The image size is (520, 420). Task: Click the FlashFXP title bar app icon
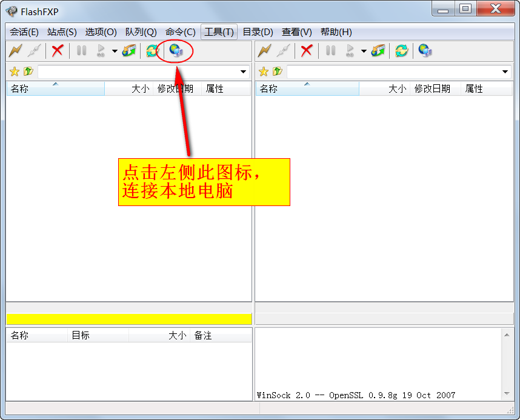[x=12, y=12]
